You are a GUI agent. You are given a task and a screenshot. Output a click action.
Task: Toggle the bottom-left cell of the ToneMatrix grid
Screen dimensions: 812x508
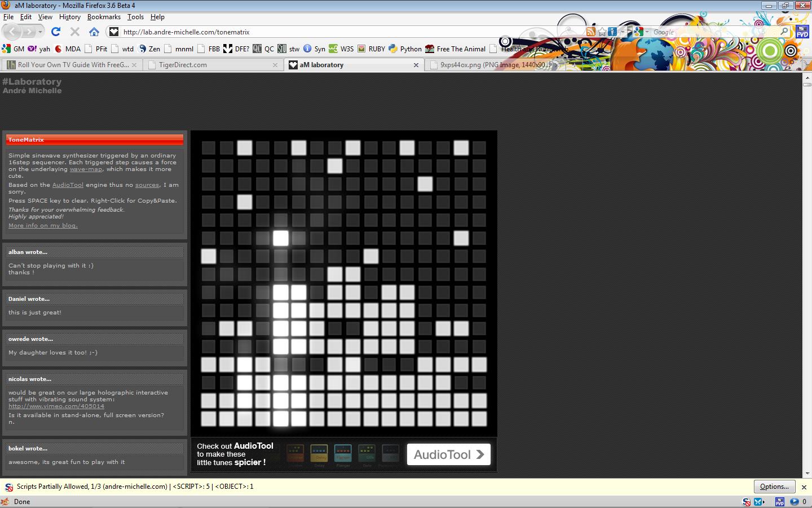209,419
